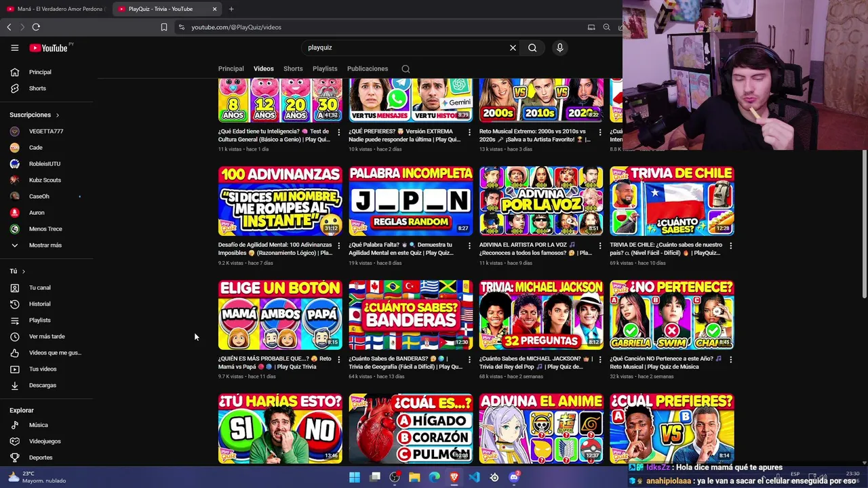Click the magnifier search button

[x=532, y=48]
